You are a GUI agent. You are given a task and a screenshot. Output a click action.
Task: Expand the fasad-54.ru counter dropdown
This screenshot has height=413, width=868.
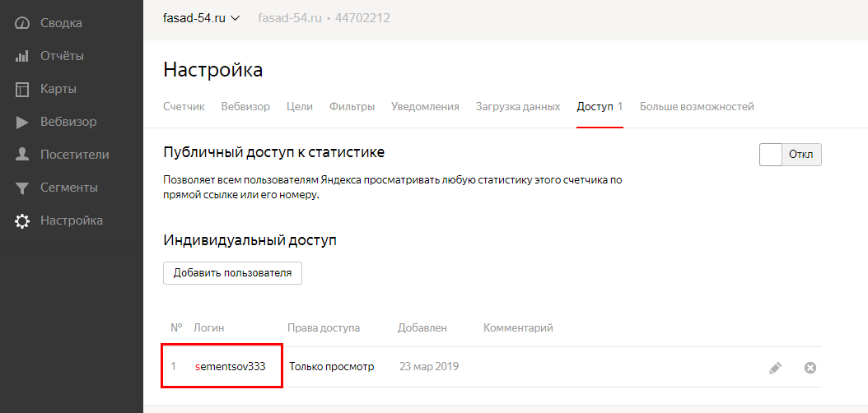(x=202, y=18)
